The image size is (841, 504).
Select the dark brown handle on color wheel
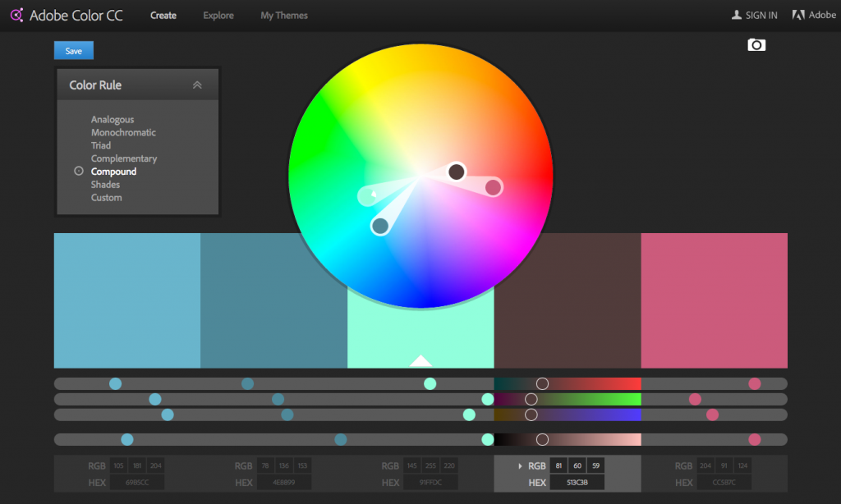pos(457,172)
